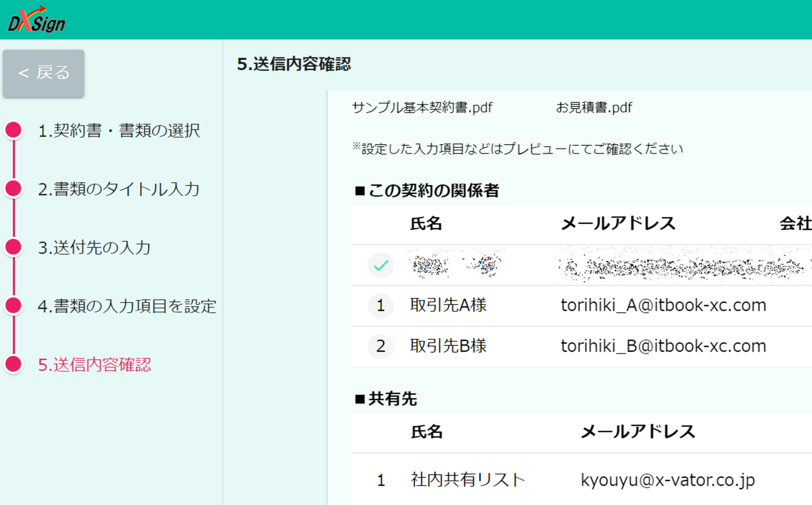Screen dimensions: 812x505
Task: Expand the 共有先 section
Action: [x=386, y=399]
